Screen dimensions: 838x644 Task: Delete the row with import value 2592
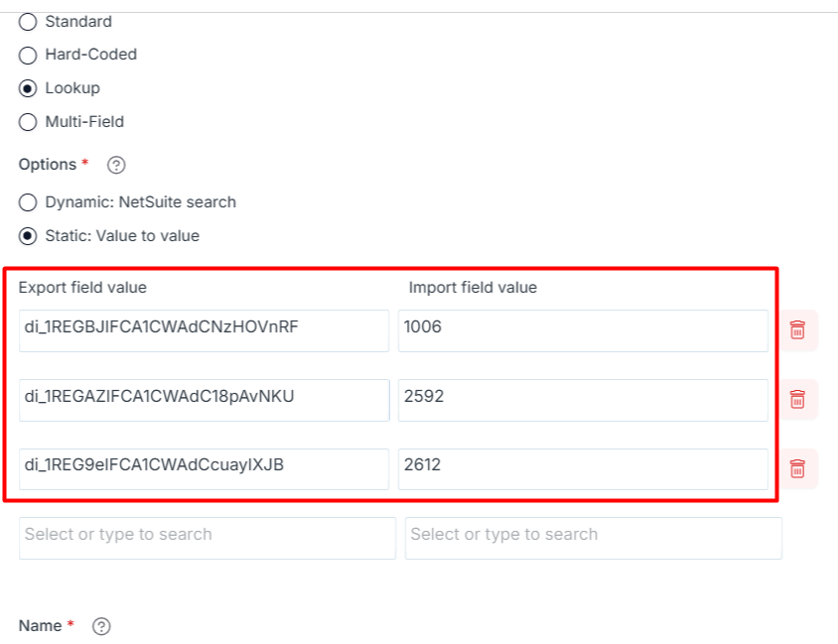click(x=797, y=400)
